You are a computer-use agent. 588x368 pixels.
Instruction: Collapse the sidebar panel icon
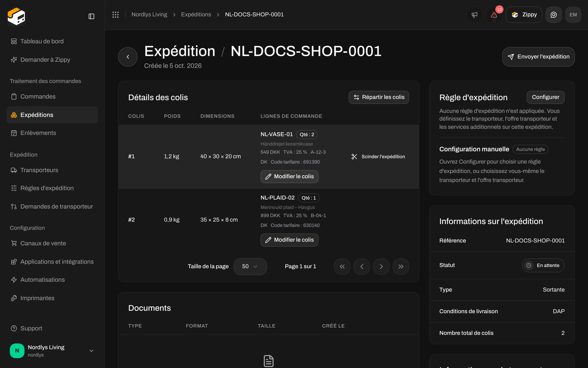pos(91,16)
